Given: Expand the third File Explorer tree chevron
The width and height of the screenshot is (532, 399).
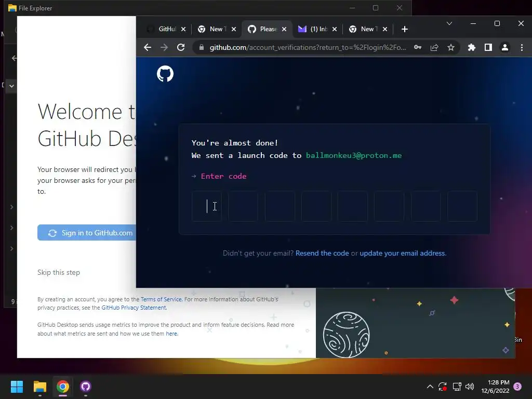Looking at the screenshot, I should pos(11,249).
